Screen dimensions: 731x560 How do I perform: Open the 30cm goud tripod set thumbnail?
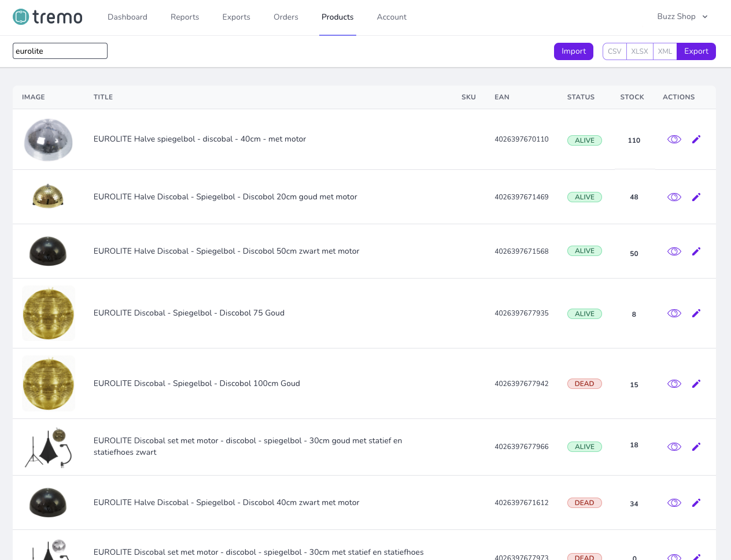[x=49, y=447]
